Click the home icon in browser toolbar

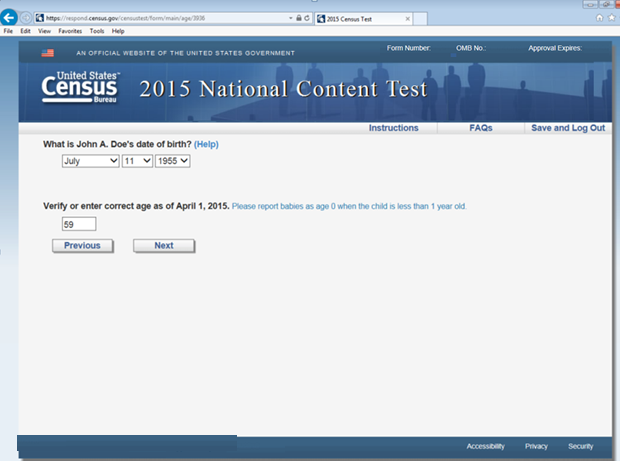[599, 18]
